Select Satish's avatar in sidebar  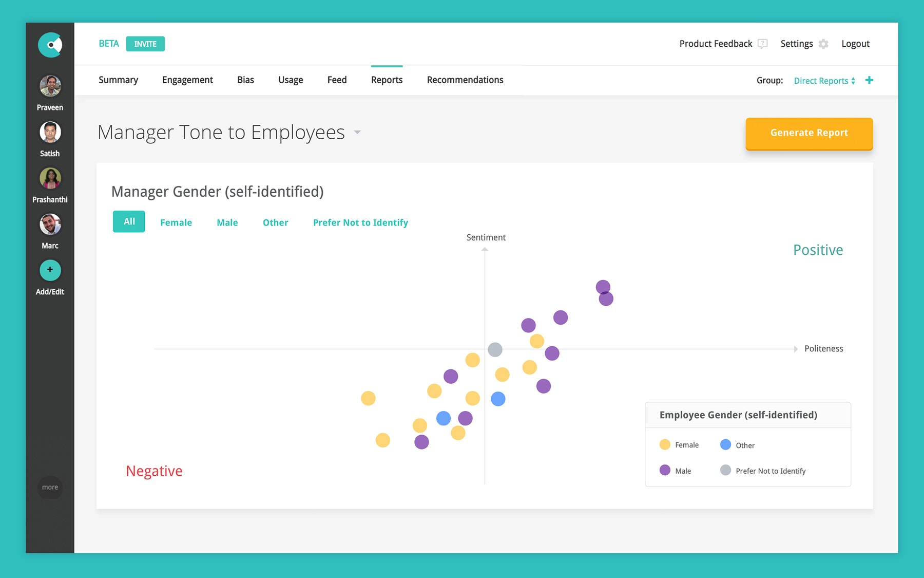click(50, 132)
